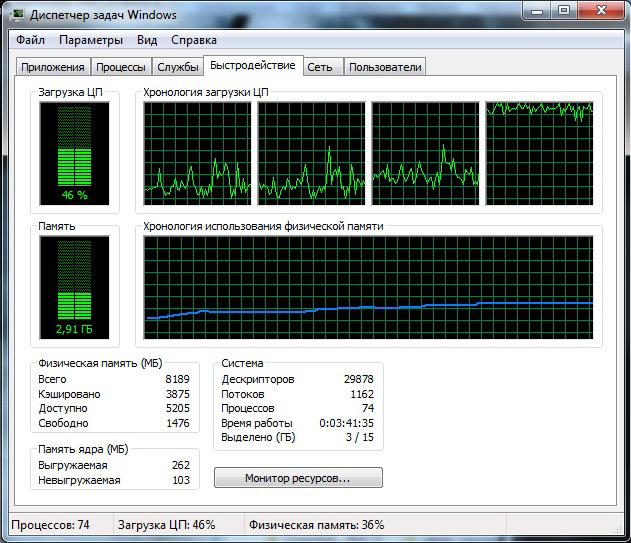This screenshot has width=631, height=543.
Task: Click the CPU load gauge showing 46 %
Action: click(74, 153)
